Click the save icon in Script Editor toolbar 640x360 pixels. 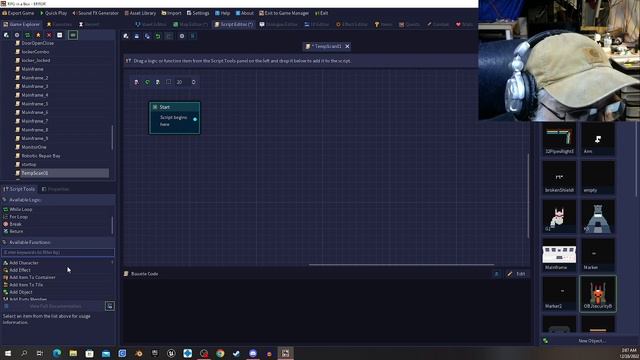click(137, 36)
